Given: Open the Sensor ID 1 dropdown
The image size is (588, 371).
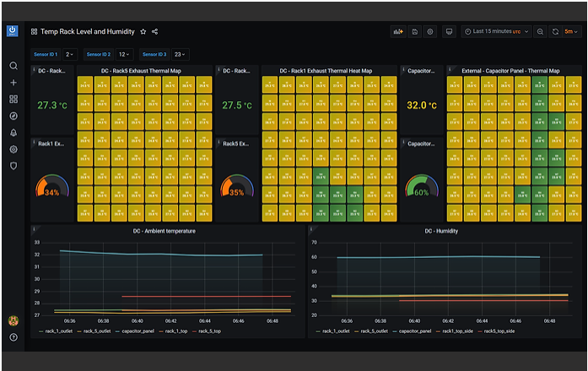Looking at the screenshot, I should click(70, 54).
